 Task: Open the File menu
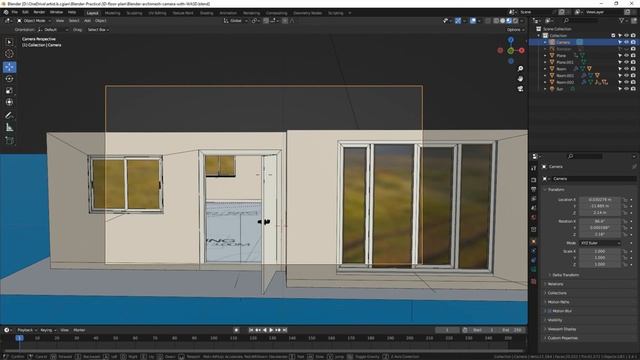click(x=15, y=12)
